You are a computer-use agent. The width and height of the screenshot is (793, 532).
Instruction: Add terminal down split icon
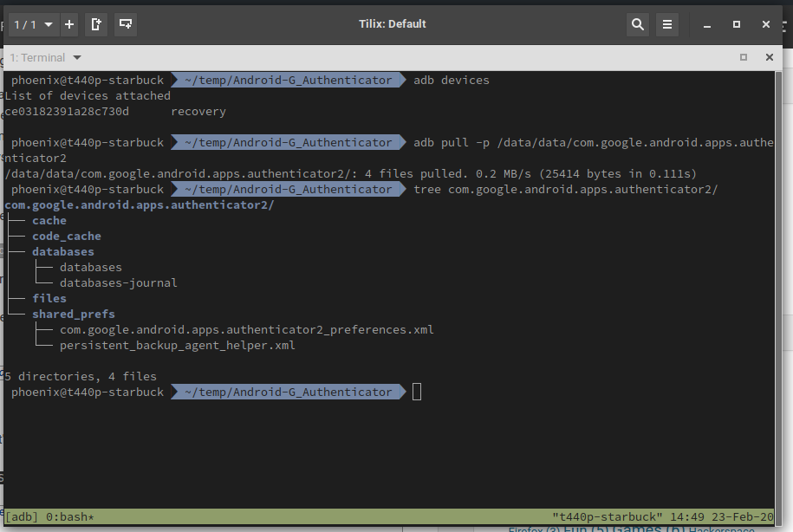tap(126, 24)
